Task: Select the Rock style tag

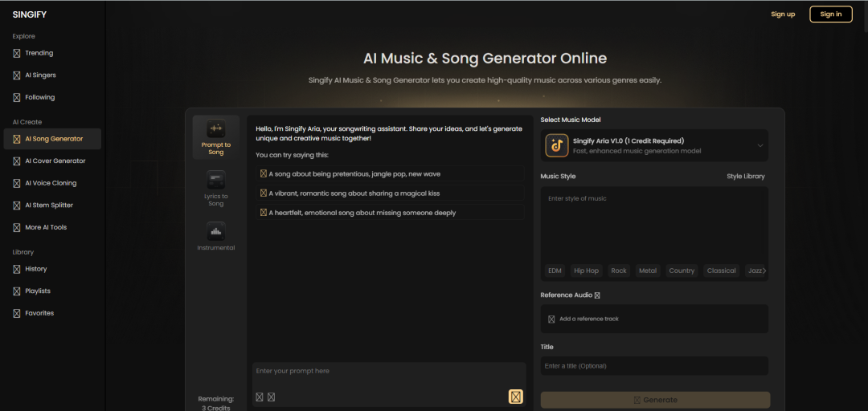Action: coord(619,271)
